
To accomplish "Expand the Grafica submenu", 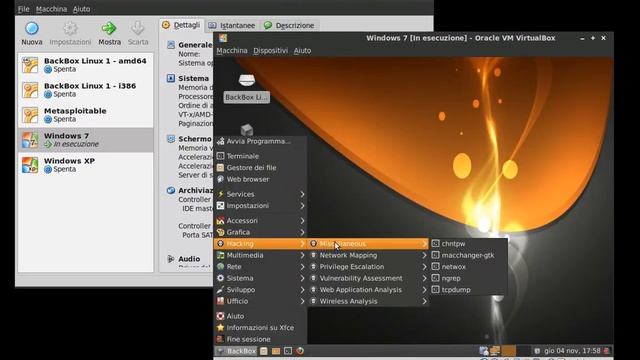I will [260, 232].
